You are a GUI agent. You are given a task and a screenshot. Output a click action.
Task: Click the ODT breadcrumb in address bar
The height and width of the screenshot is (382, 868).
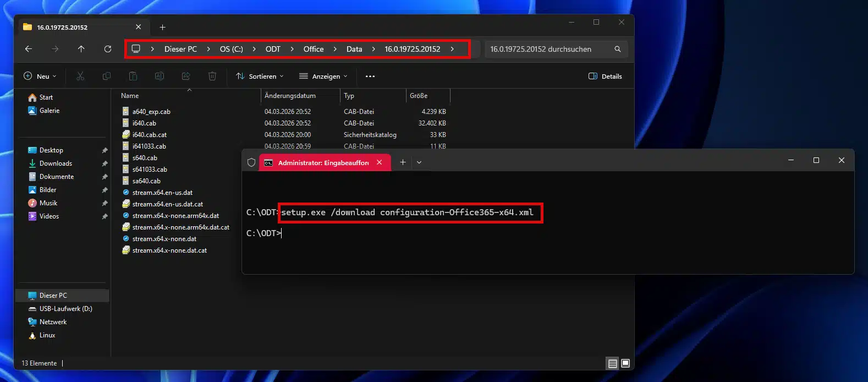click(273, 49)
